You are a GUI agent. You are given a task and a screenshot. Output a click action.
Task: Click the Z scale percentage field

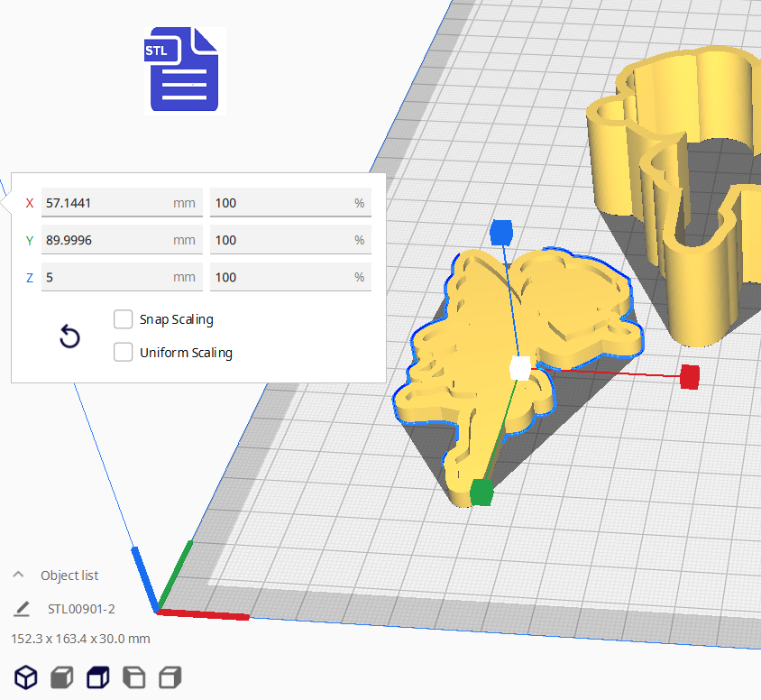click(x=281, y=277)
